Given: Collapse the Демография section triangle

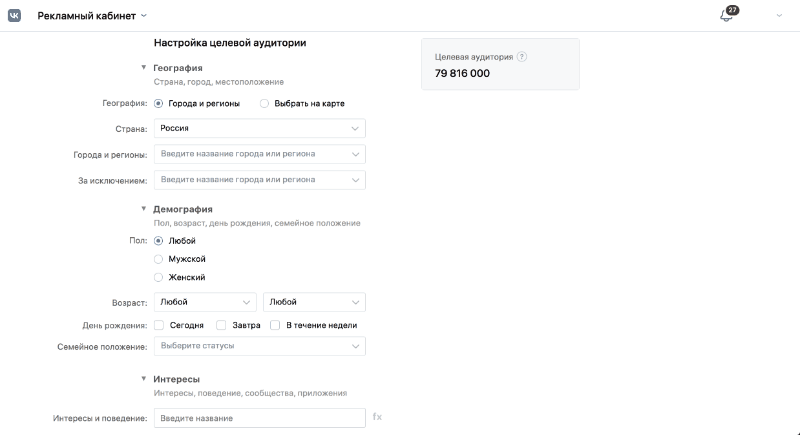Looking at the screenshot, I should coord(143,209).
